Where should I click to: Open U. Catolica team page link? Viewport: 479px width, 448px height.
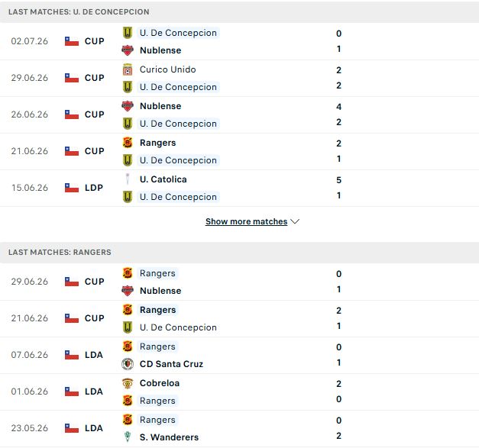pos(163,179)
